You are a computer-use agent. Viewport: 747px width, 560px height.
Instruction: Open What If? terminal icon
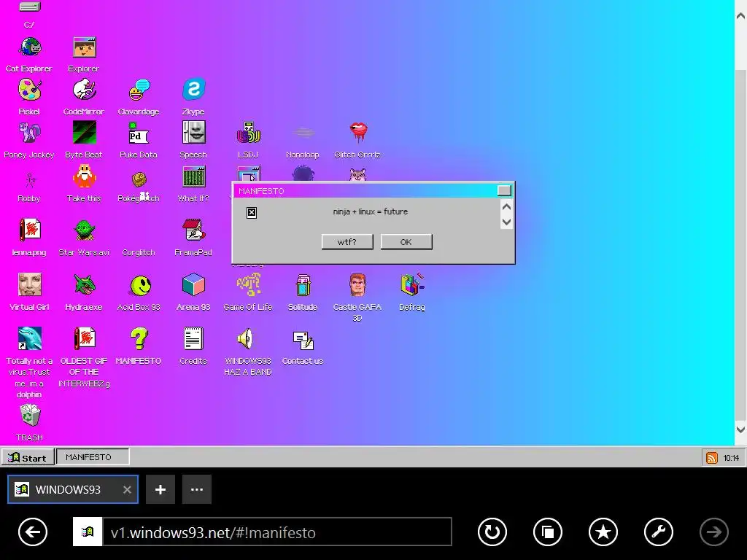tap(193, 177)
